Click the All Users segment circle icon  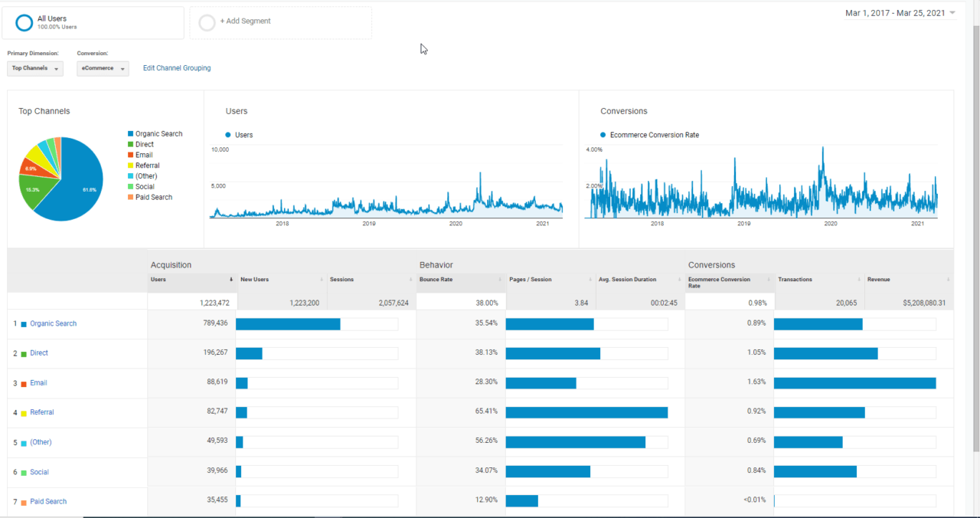(24, 23)
